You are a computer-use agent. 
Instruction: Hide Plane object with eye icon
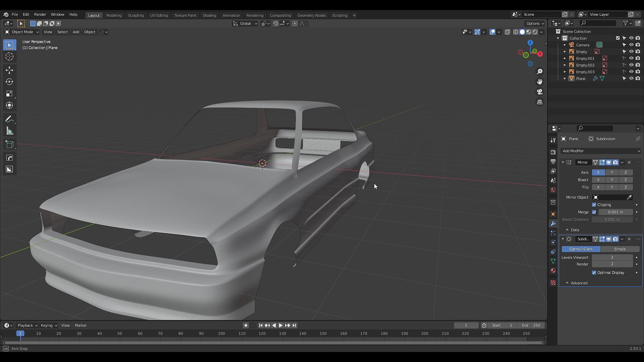[x=631, y=78]
